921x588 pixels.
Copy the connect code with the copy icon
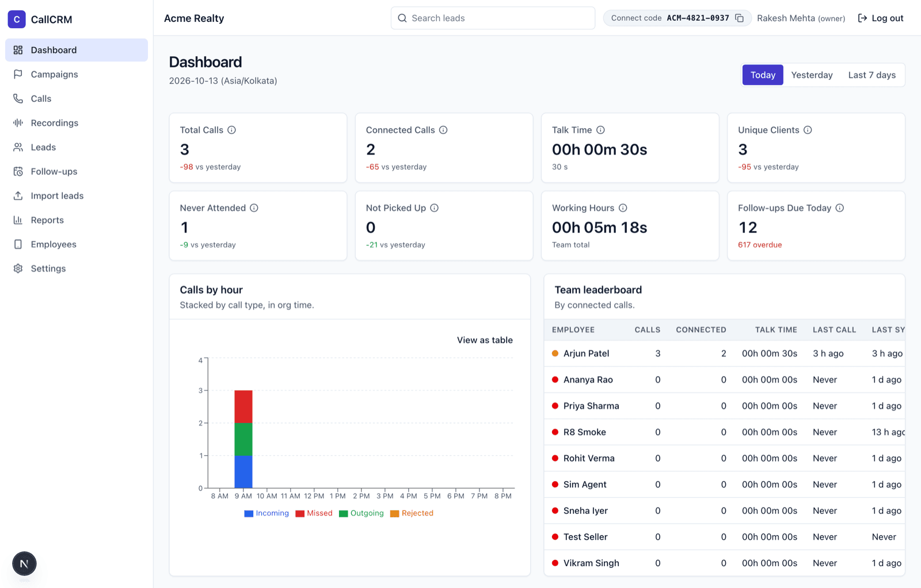[x=740, y=18]
